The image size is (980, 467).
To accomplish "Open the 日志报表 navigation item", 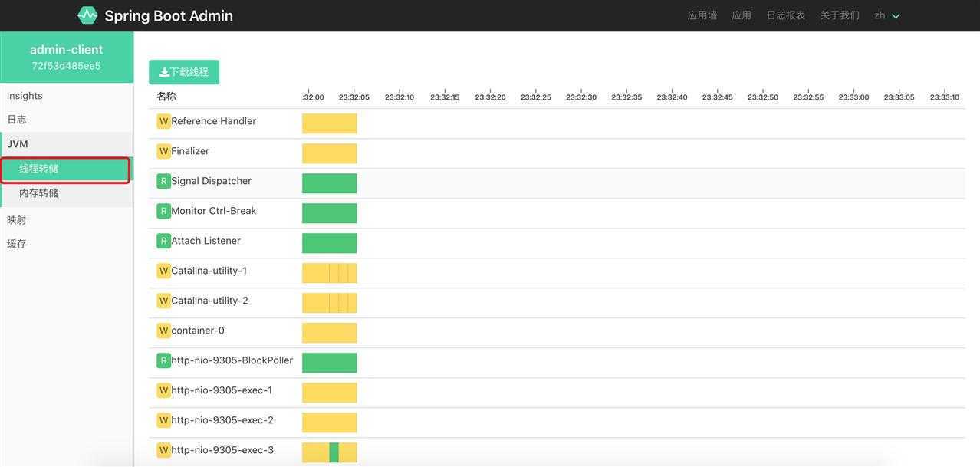I will pyautogui.click(x=786, y=15).
